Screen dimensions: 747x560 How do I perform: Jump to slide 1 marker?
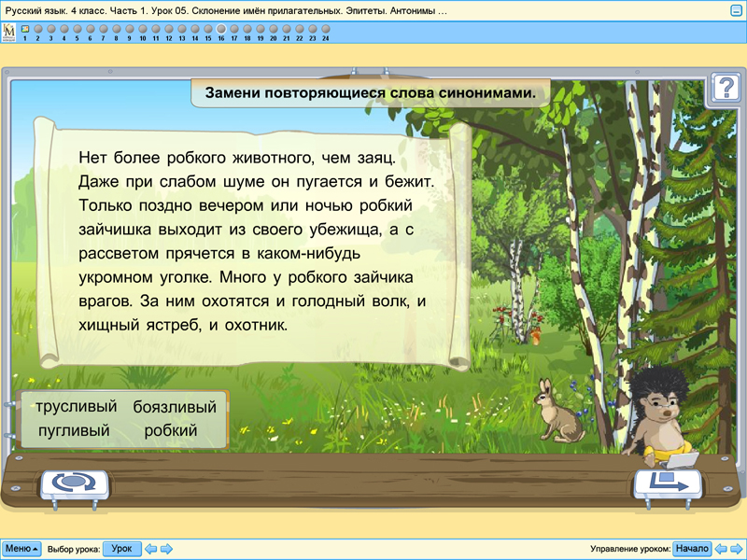tap(24, 30)
